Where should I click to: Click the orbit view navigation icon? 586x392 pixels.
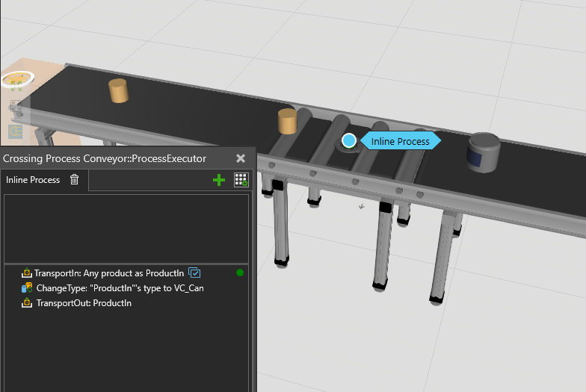pos(16,79)
